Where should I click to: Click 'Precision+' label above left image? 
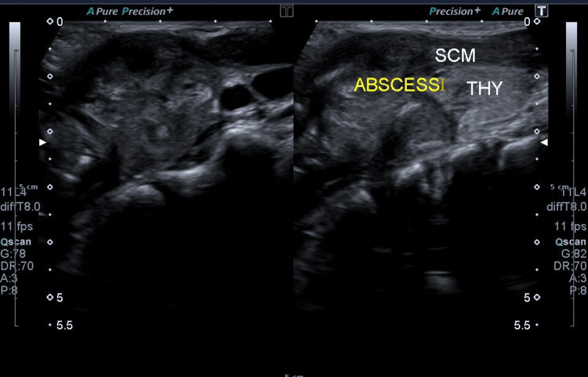pyautogui.click(x=147, y=11)
